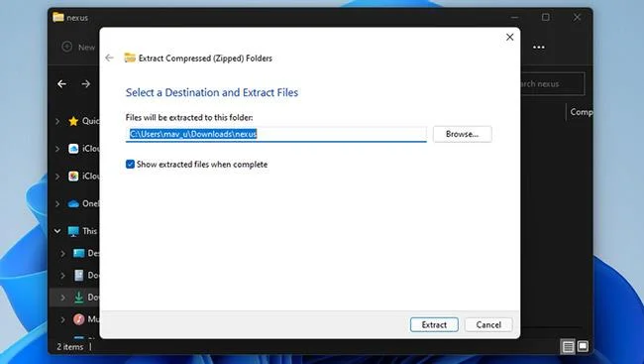Click the zipped folder icon in dialog title
This screenshot has width=644, height=364.
[x=130, y=58]
